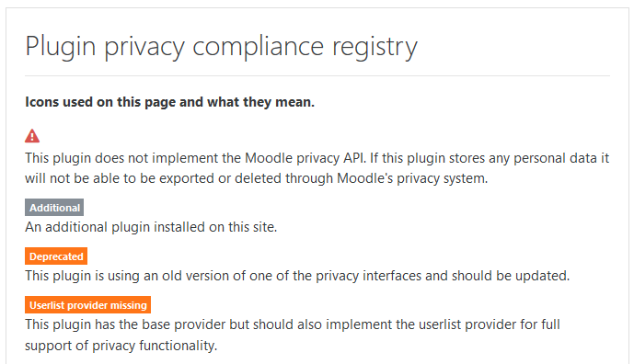Click the word Plugin in the page title
This screenshot has height=364, width=634.
coord(61,47)
